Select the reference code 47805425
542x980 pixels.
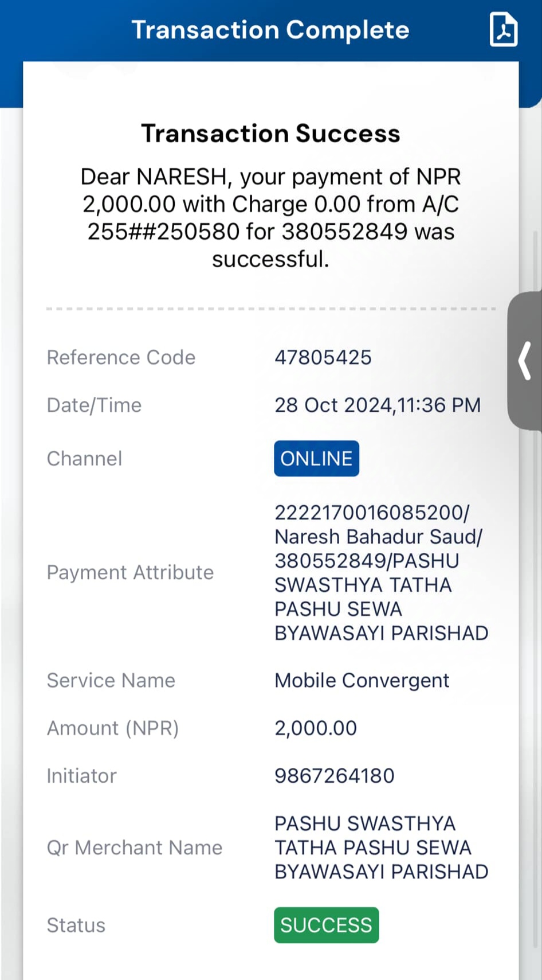tap(323, 357)
